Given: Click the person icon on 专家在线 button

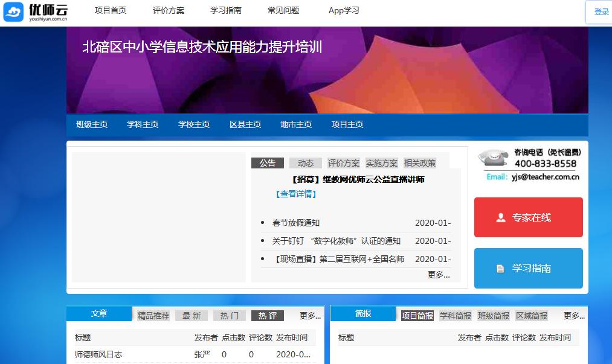Looking at the screenshot, I should [500, 218].
